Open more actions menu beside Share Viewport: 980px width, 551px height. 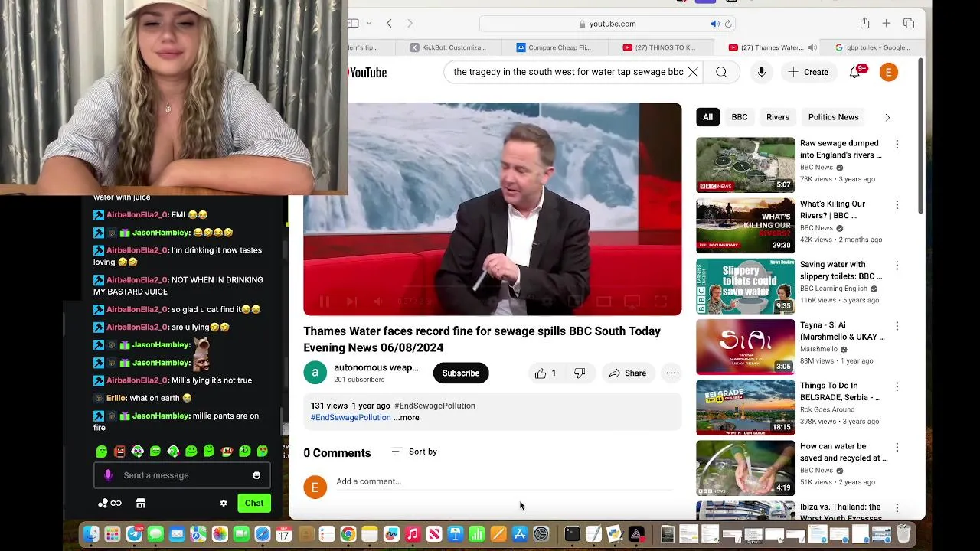point(671,373)
